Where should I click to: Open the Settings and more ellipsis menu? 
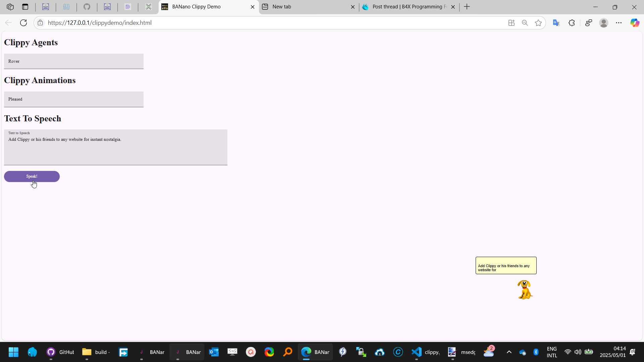[619, 23]
